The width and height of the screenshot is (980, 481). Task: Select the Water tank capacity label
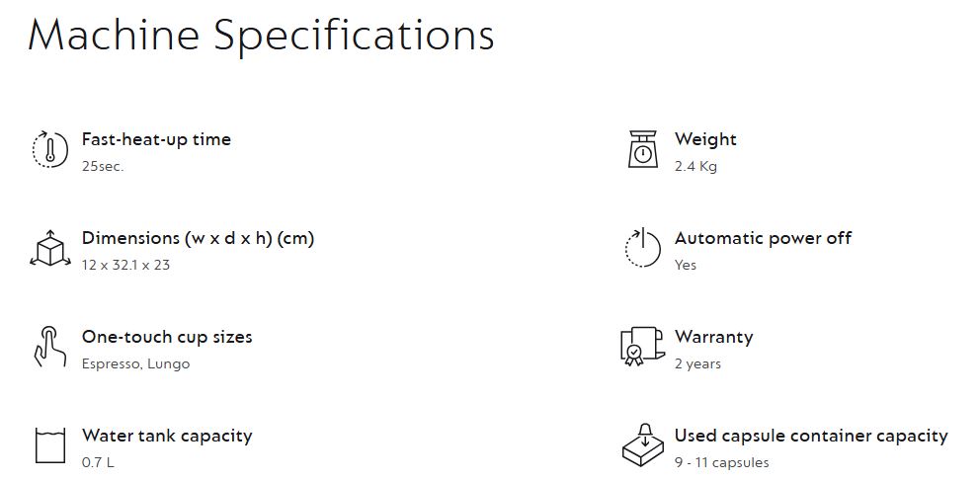point(167,436)
